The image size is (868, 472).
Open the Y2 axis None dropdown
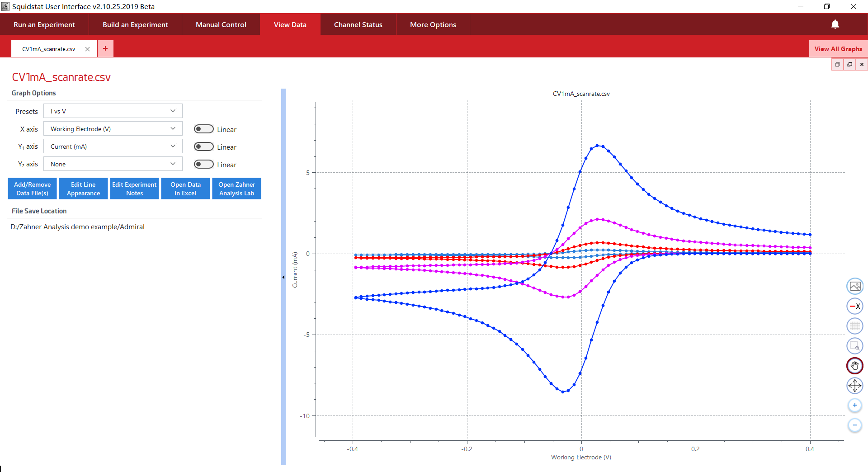113,164
